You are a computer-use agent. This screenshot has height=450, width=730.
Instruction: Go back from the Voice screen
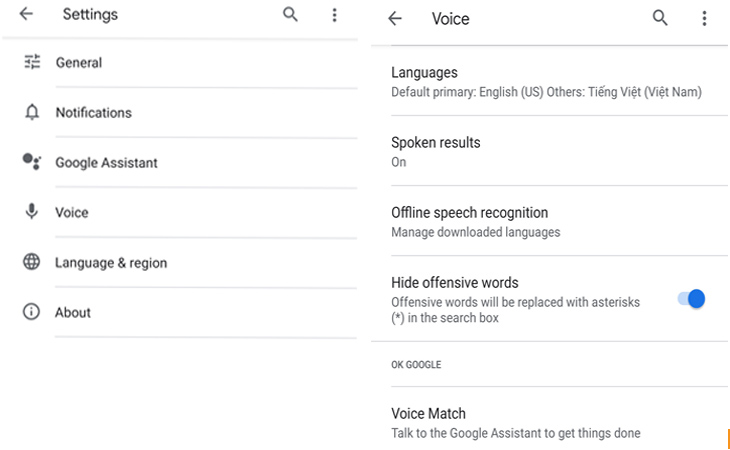click(395, 19)
